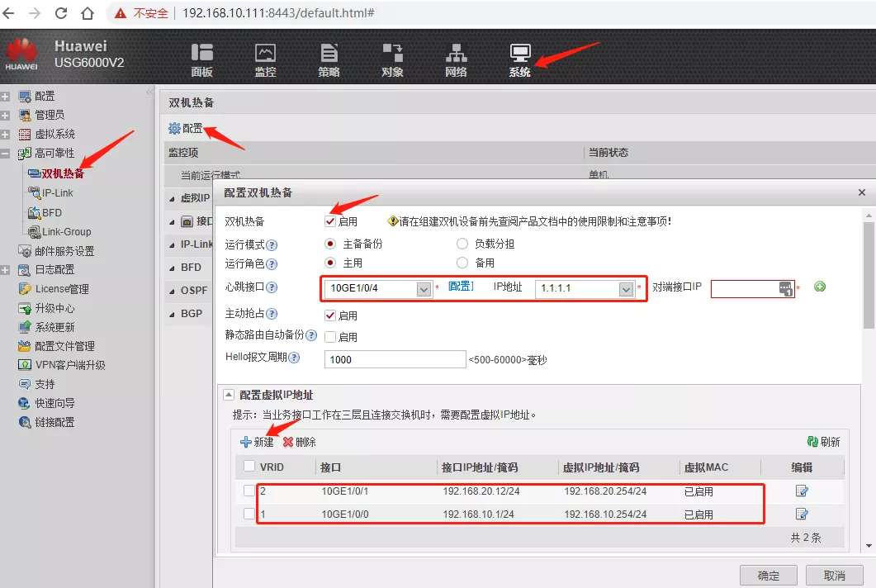
Task: Click help icon next to 运行模式
Action: coord(272,245)
